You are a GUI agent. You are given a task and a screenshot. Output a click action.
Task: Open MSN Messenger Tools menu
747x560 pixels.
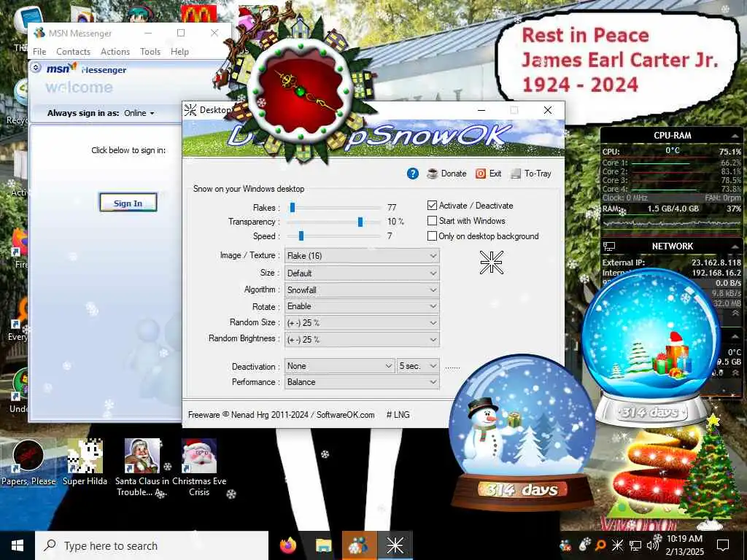pos(150,52)
